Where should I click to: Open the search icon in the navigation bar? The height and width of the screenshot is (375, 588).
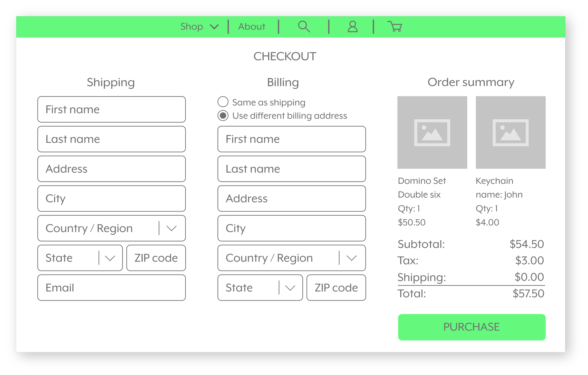click(x=304, y=27)
